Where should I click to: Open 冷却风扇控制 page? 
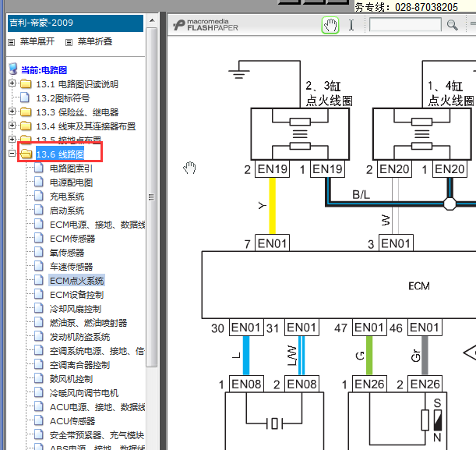[x=76, y=309]
